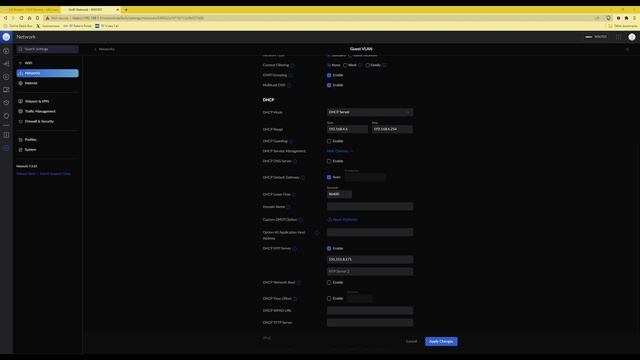Viewport: 640px width, 360px height.
Task: Click the browser Home icon
Action: point(29,18)
